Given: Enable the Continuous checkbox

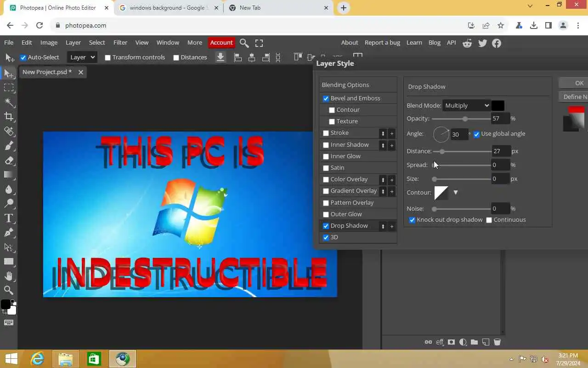Looking at the screenshot, I should coord(489,220).
